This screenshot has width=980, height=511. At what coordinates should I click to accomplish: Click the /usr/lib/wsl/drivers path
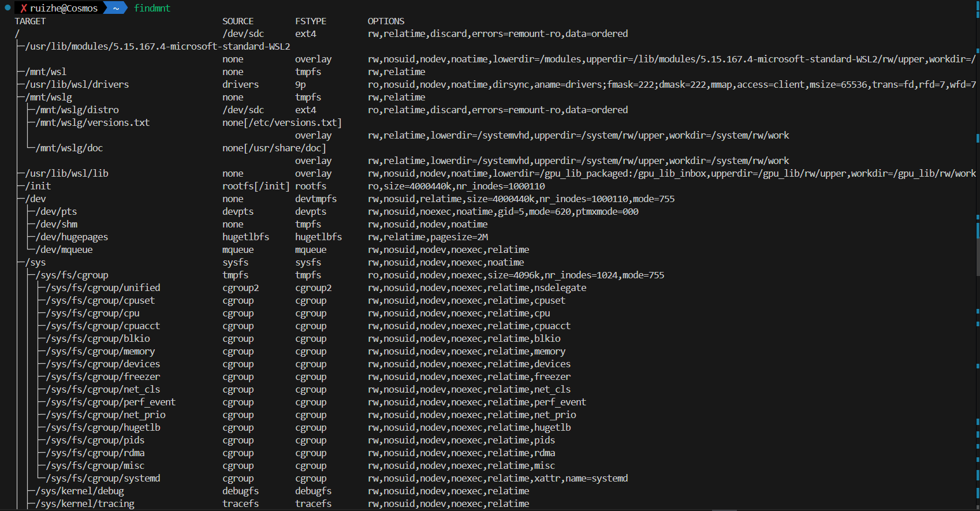tap(77, 84)
